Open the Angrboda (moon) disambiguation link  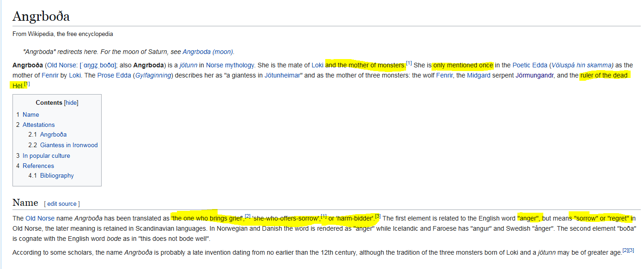[x=208, y=52]
